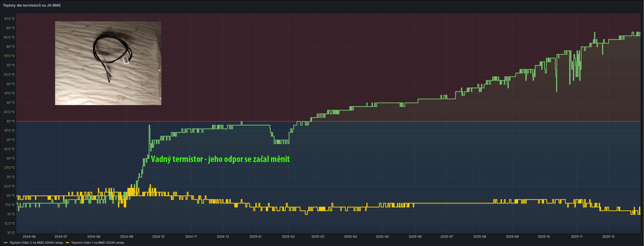Click the green color swatch in the legend

pos(6,243)
